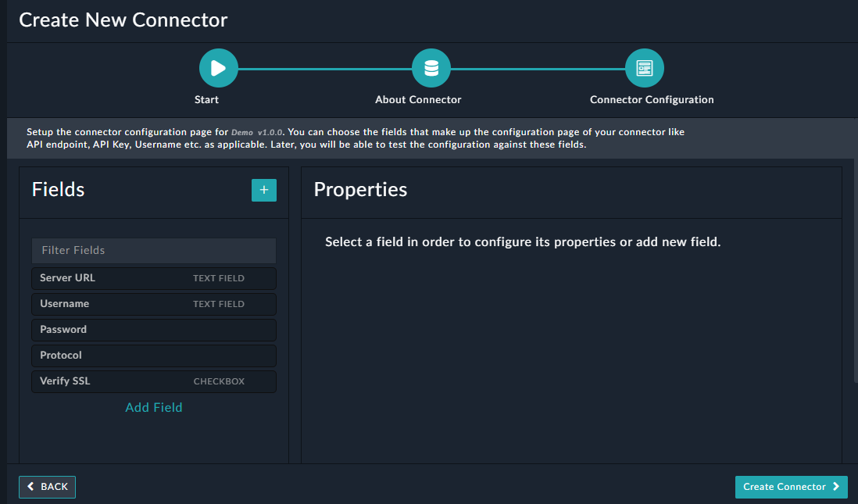Click the Connector Configuration step icon

point(644,67)
